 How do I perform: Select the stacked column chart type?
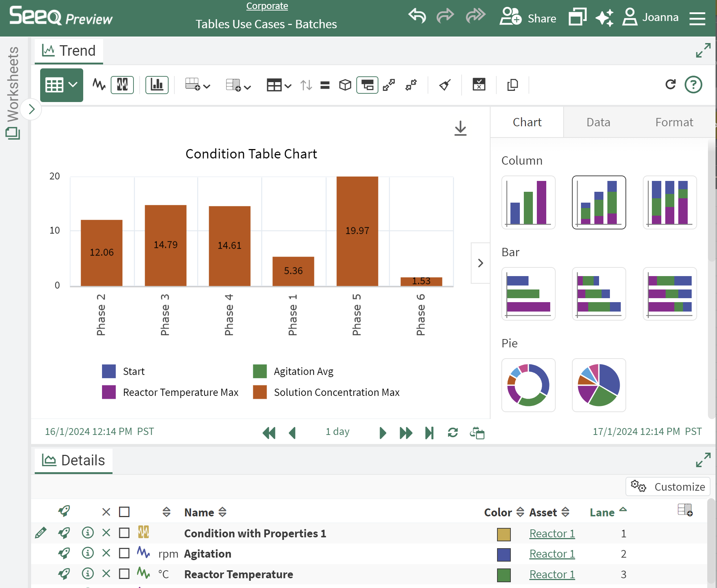click(x=599, y=202)
